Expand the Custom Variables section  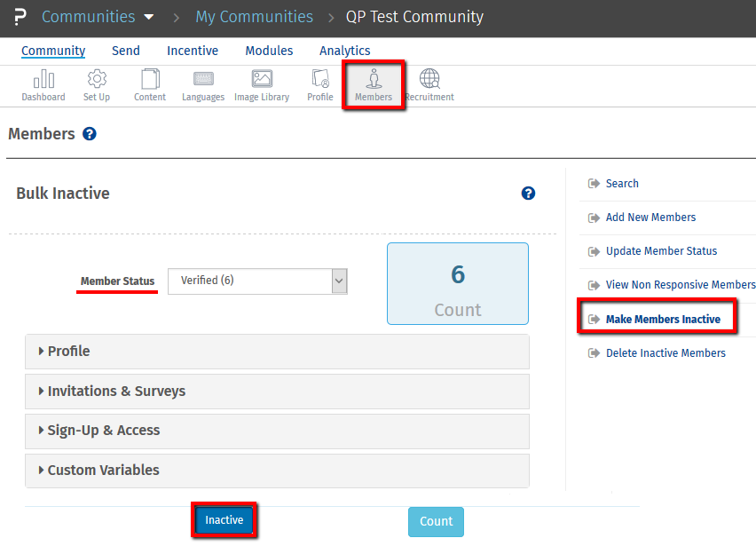277,471
